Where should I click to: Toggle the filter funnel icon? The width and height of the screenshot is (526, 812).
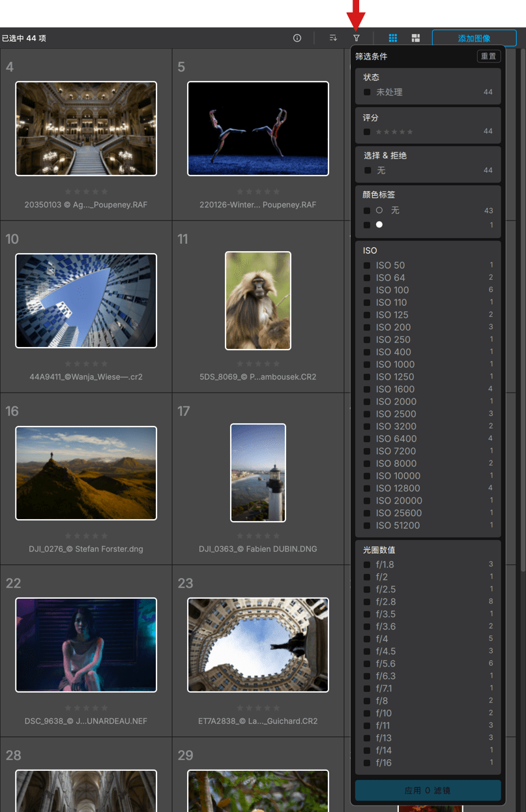point(357,38)
